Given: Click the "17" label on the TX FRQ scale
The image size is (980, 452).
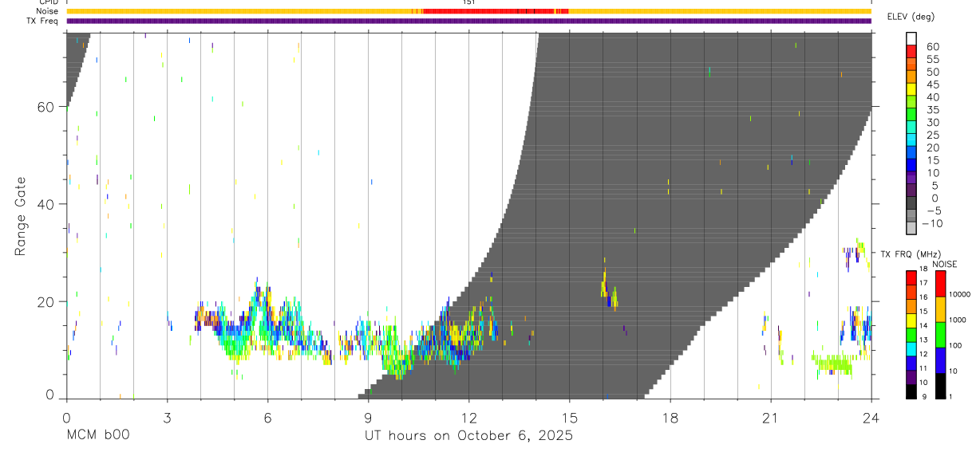Looking at the screenshot, I should coord(923,284).
